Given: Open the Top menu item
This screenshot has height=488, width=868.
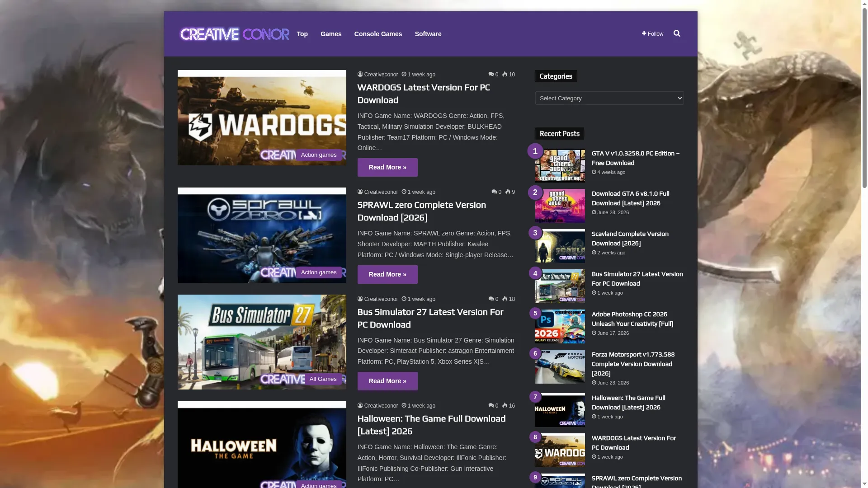Looking at the screenshot, I should coord(302,34).
